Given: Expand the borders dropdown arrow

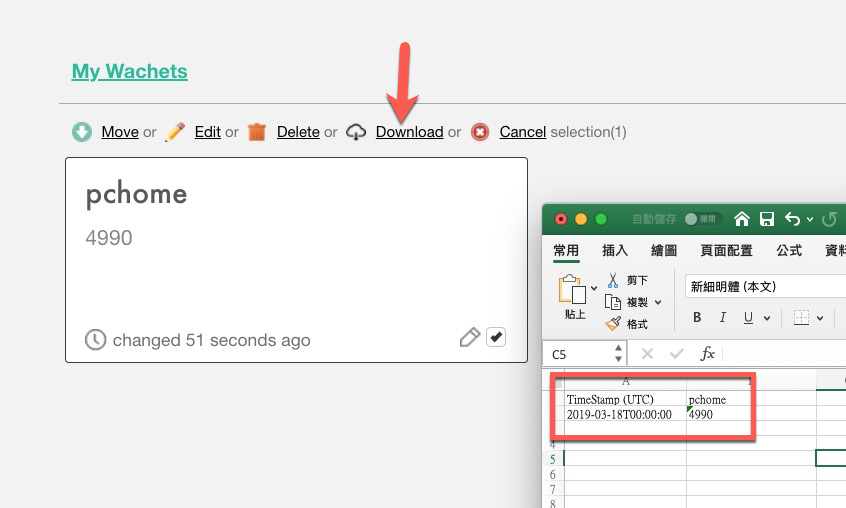Looking at the screenshot, I should tap(820, 318).
